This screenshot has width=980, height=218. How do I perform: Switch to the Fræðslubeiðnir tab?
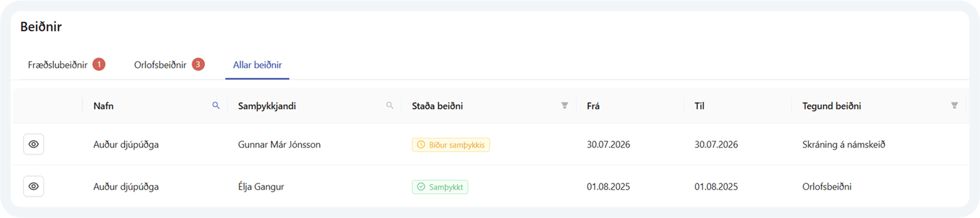click(58, 65)
